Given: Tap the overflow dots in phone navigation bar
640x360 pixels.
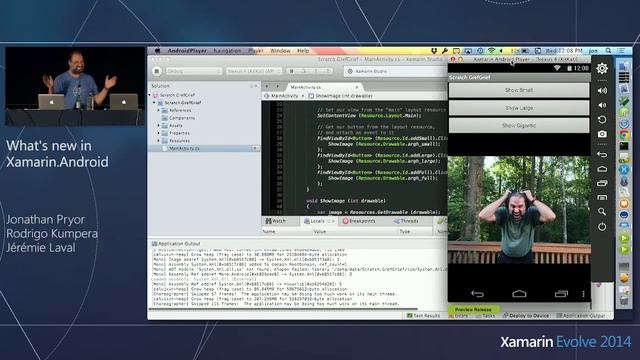Looking at the screenshot, I should tap(583, 294).
